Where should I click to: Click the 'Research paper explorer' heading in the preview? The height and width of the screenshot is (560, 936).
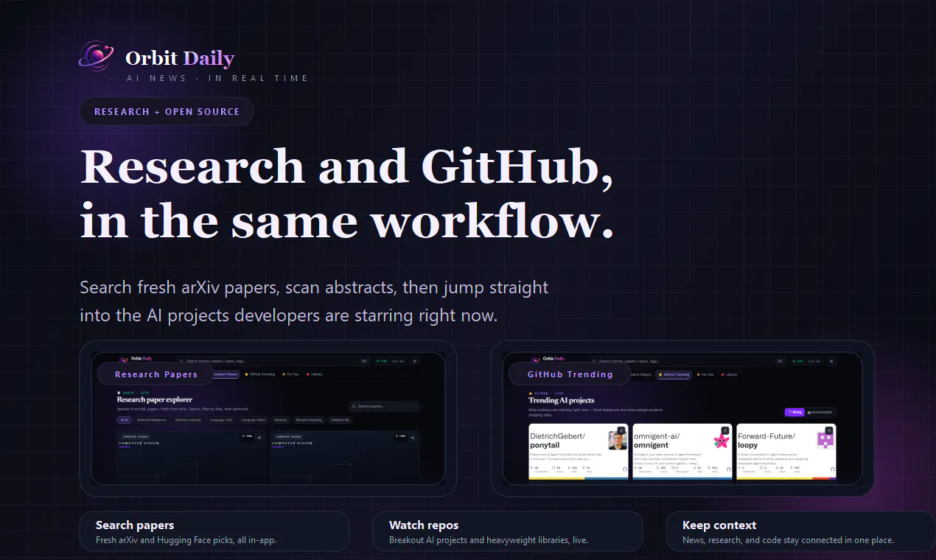coord(155,399)
